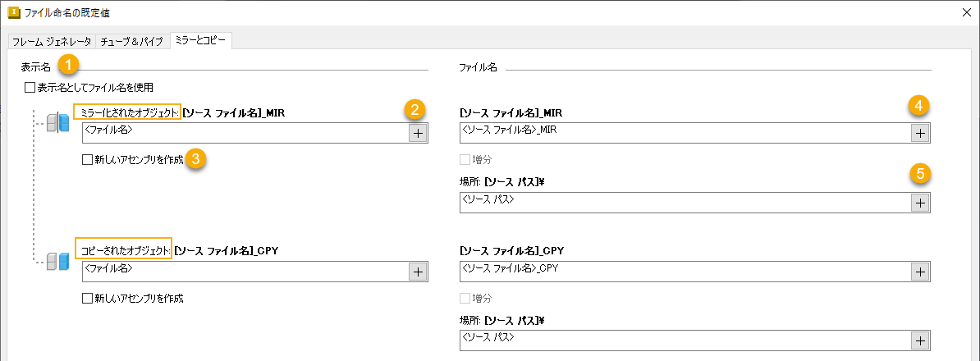Click the <ソース ファイル名>_CPY file name field
The width and height of the screenshot is (980, 361).
click(685, 272)
